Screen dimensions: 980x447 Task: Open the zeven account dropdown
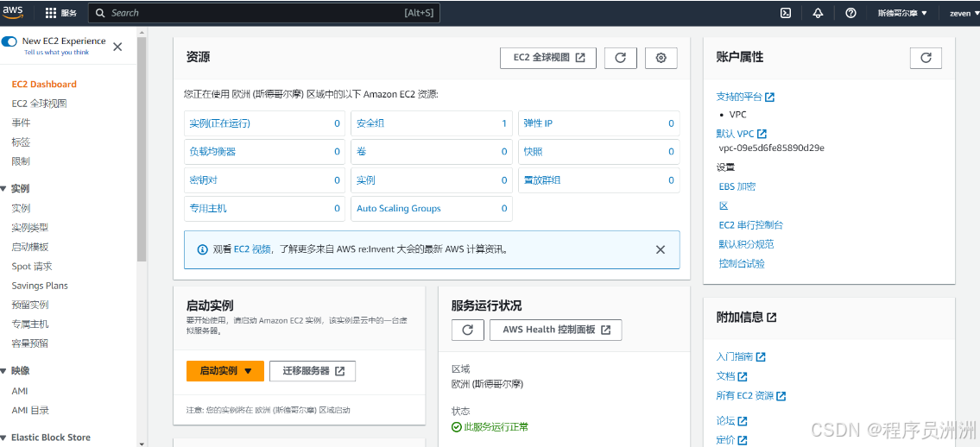[x=963, y=13]
